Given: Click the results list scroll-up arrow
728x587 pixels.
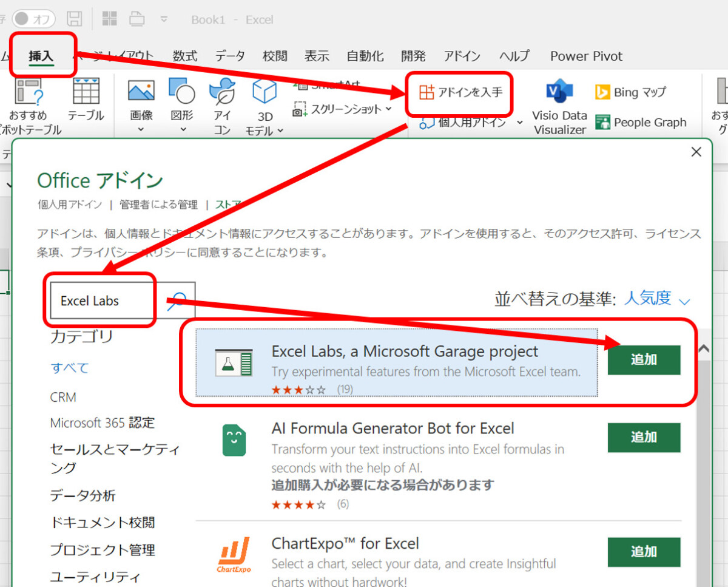Looking at the screenshot, I should (x=703, y=348).
